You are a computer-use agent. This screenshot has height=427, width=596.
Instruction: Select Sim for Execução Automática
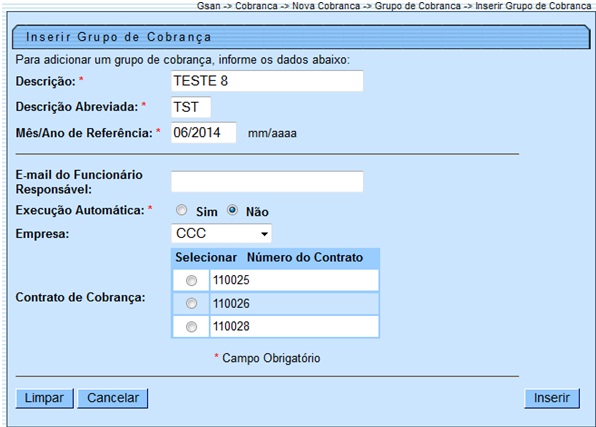pos(182,210)
